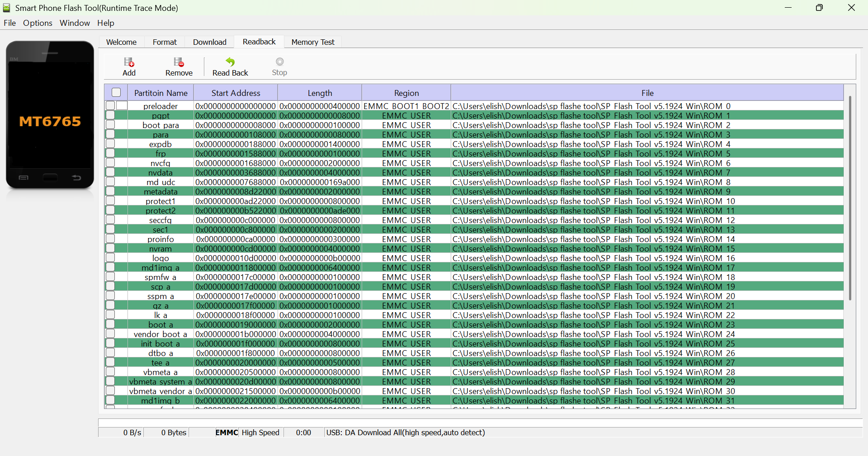The height and width of the screenshot is (456, 868).
Task: Select the init_boot_a partition name
Action: click(160, 343)
